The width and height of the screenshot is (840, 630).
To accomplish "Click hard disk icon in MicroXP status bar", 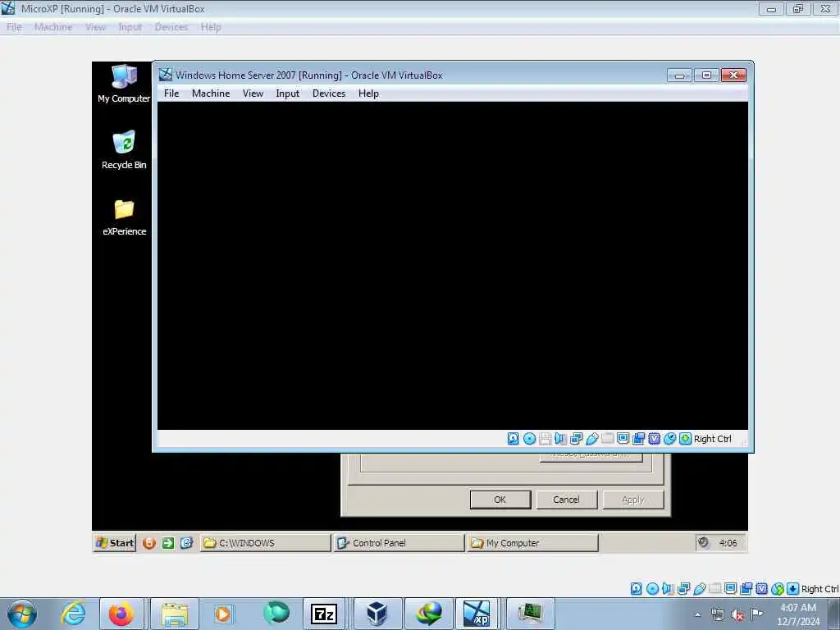I will 636,589.
